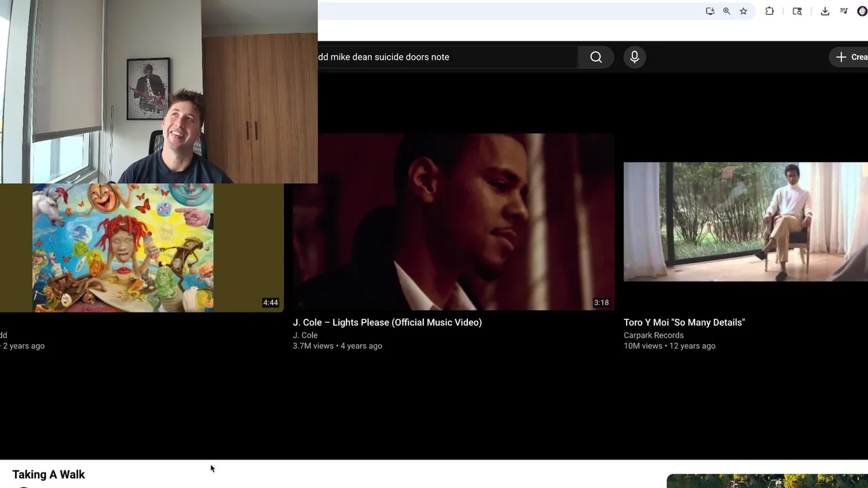868x488 pixels.
Task: Click '3.7M views • 4 years ago' text
Action: pos(338,346)
